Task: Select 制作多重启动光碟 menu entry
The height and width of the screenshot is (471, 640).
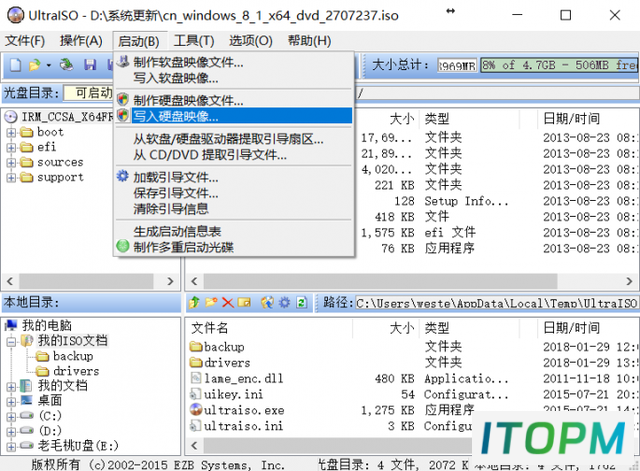Action: [233, 247]
